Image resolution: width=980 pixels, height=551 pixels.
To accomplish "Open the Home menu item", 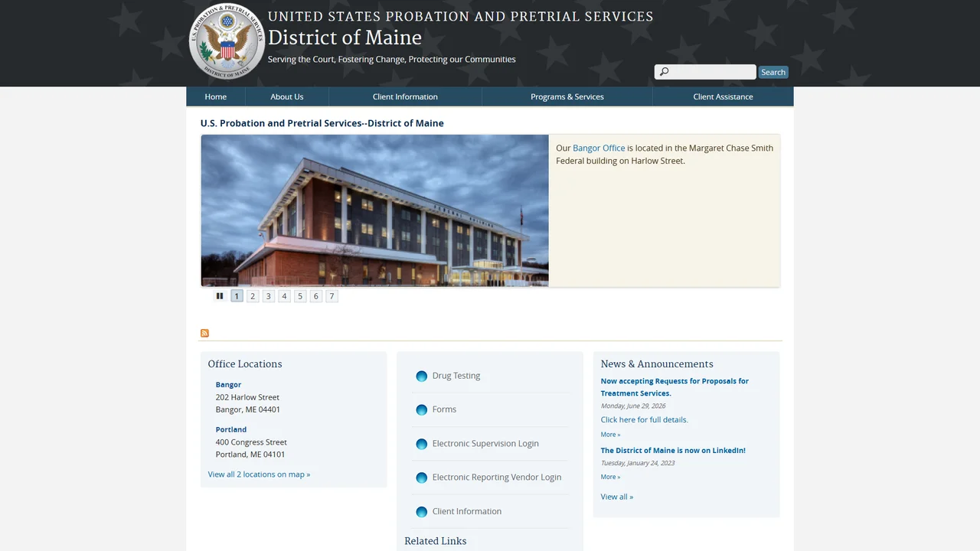I will click(216, 96).
